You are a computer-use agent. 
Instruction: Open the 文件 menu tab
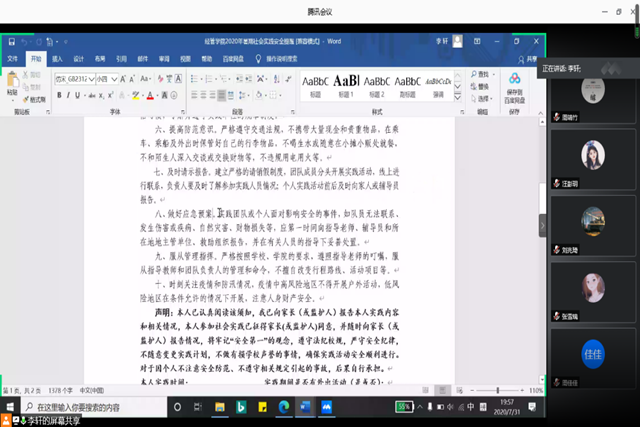[13, 59]
